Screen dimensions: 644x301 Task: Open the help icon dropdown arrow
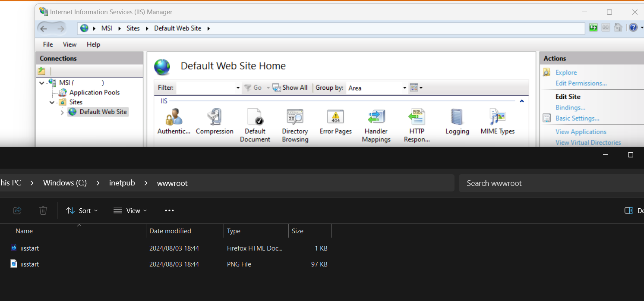click(641, 28)
